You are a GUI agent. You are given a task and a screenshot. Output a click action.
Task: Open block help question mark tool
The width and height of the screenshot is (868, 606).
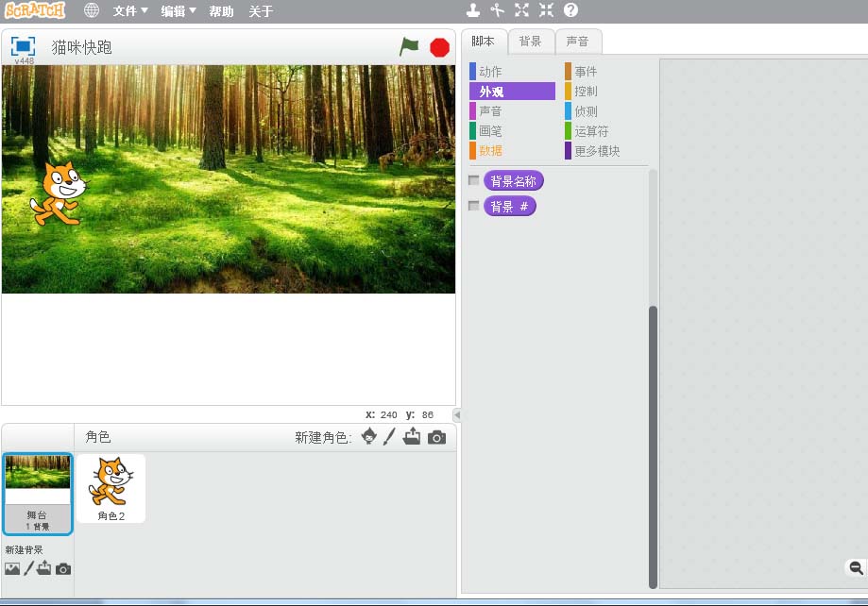[570, 10]
